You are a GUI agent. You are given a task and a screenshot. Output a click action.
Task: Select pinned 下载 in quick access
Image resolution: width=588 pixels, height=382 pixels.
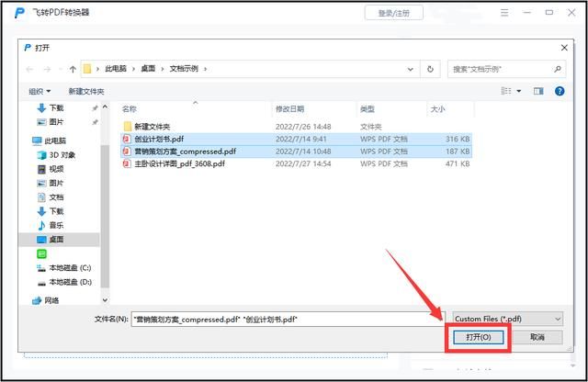56,108
